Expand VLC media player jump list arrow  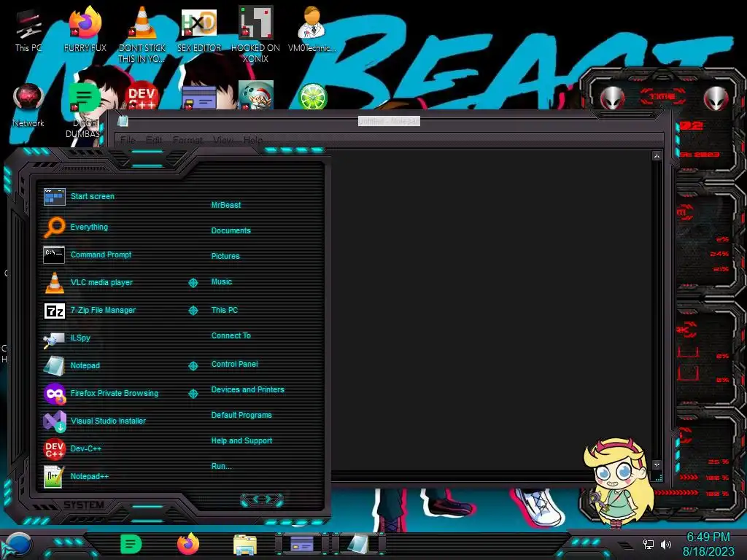tap(193, 283)
